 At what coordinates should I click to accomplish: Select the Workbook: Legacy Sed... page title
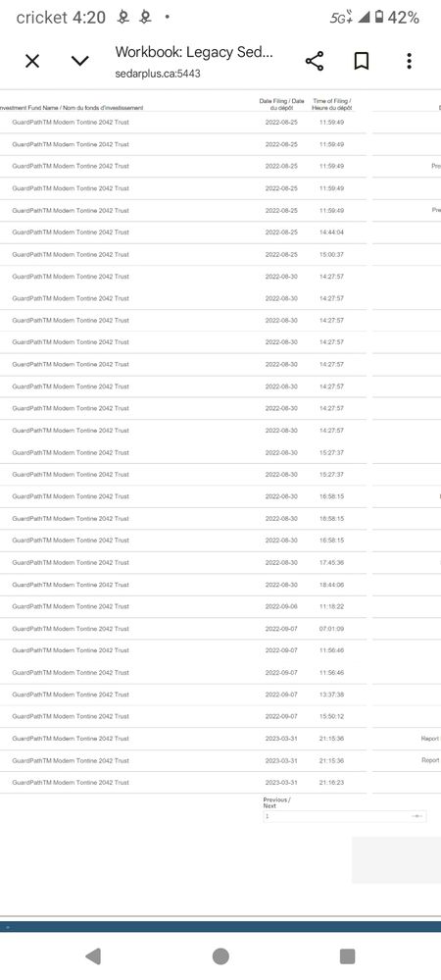[194, 52]
